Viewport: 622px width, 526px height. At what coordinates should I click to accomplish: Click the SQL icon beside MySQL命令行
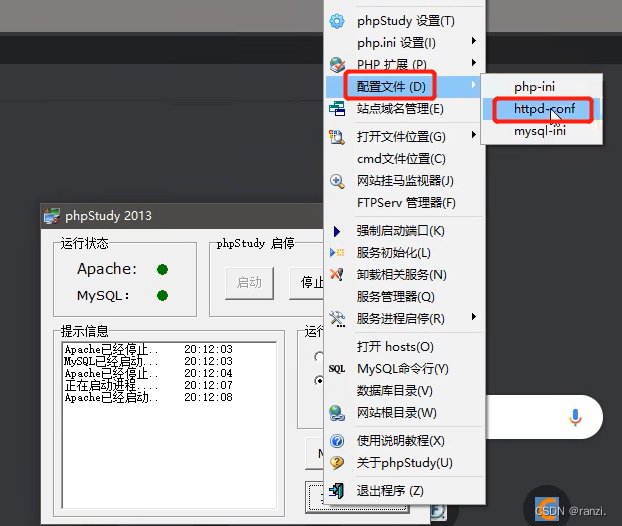337,369
